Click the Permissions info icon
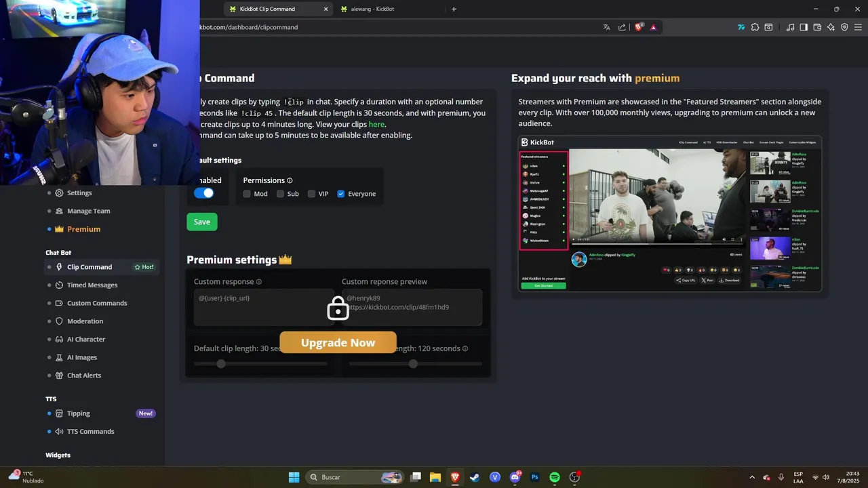The height and width of the screenshot is (488, 868). click(290, 181)
